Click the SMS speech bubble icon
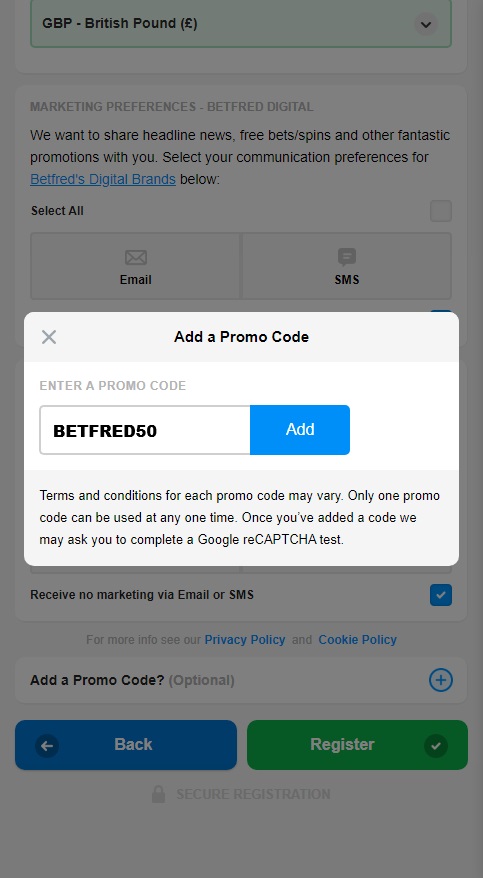This screenshot has height=878, width=483. (346, 258)
